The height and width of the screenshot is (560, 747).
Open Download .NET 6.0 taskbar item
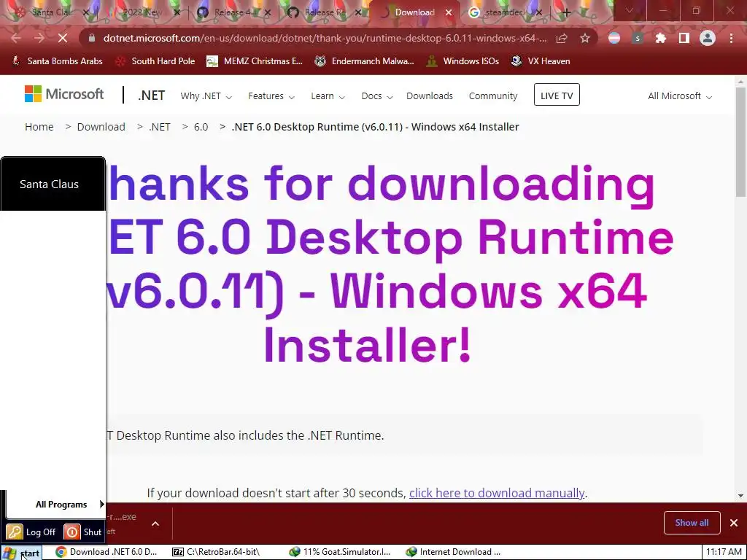pyautogui.click(x=107, y=552)
